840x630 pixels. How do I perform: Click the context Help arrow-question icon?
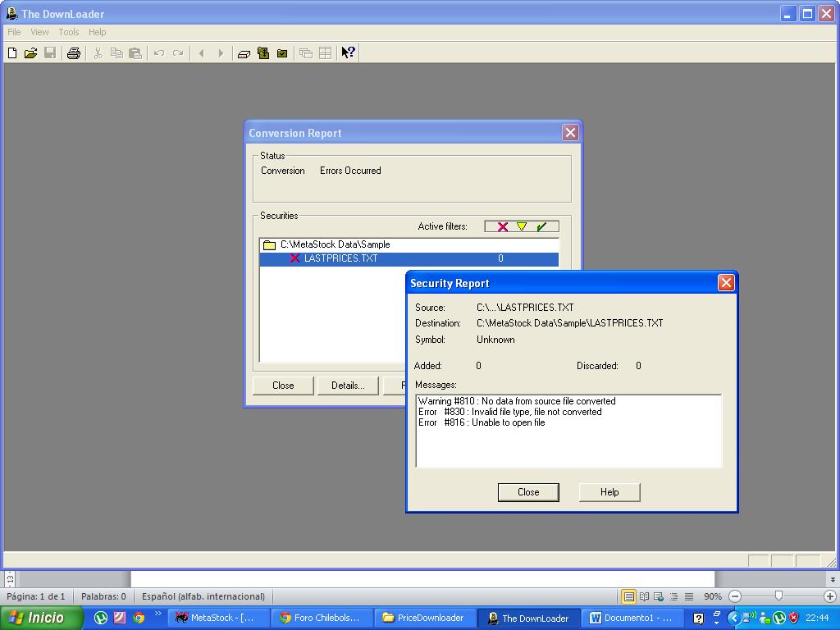coord(348,52)
